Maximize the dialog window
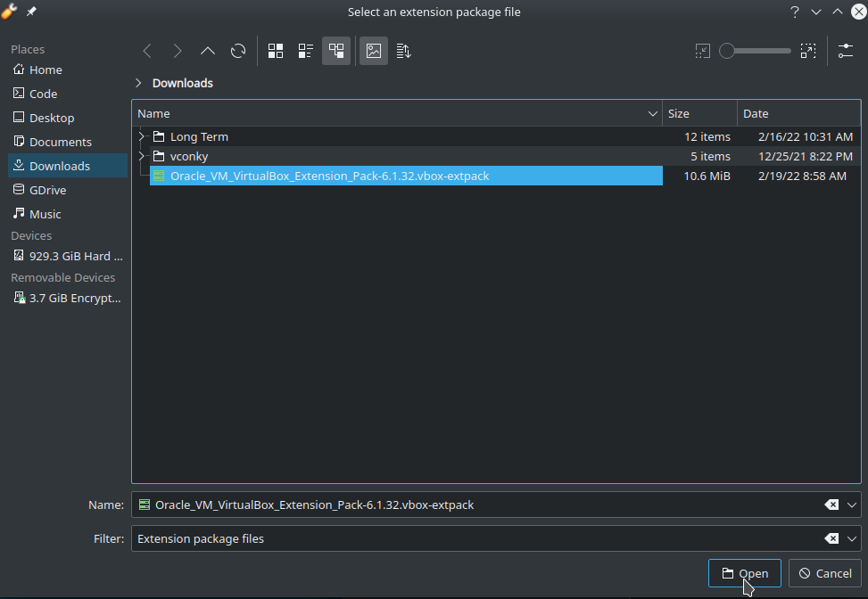The width and height of the screenshot is (868, 599). click(x=838, y=12)
